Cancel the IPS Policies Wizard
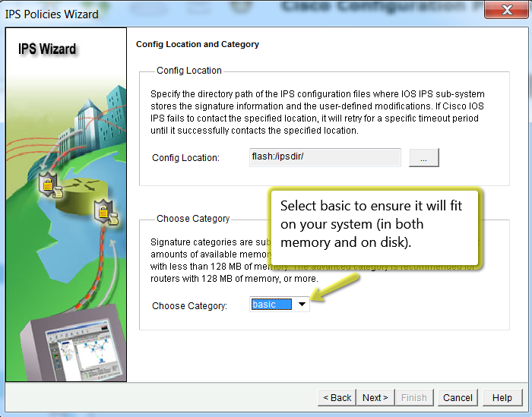 pos(458,397)
